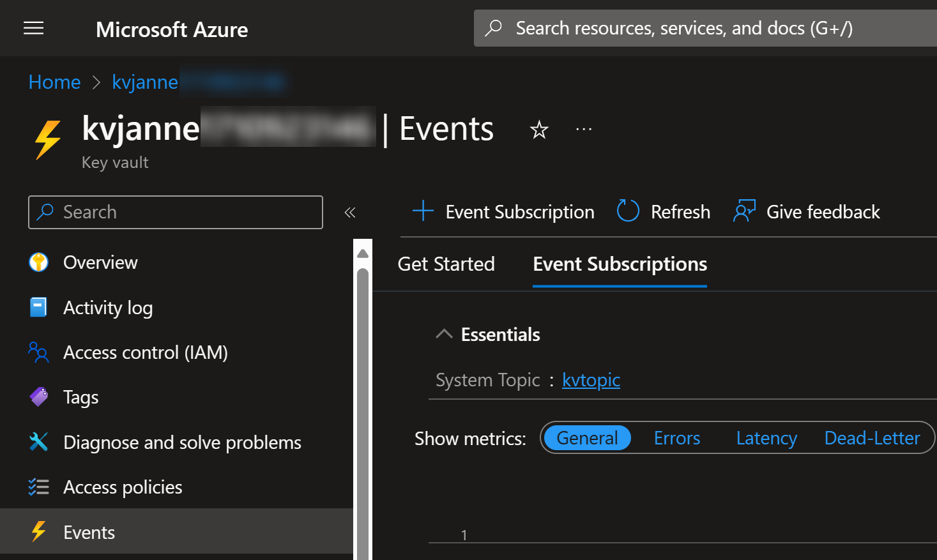Select General metrics option

point(587,438)
